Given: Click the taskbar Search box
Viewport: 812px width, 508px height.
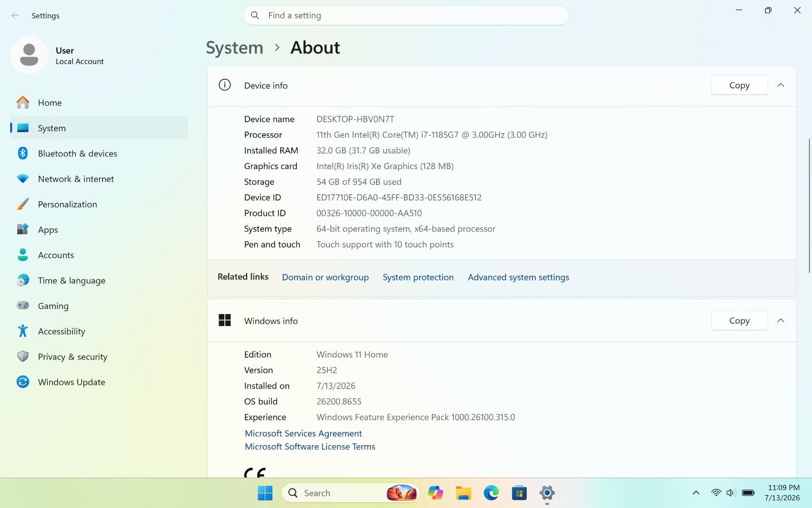Looking at the screenshot, I should [350, 493].
